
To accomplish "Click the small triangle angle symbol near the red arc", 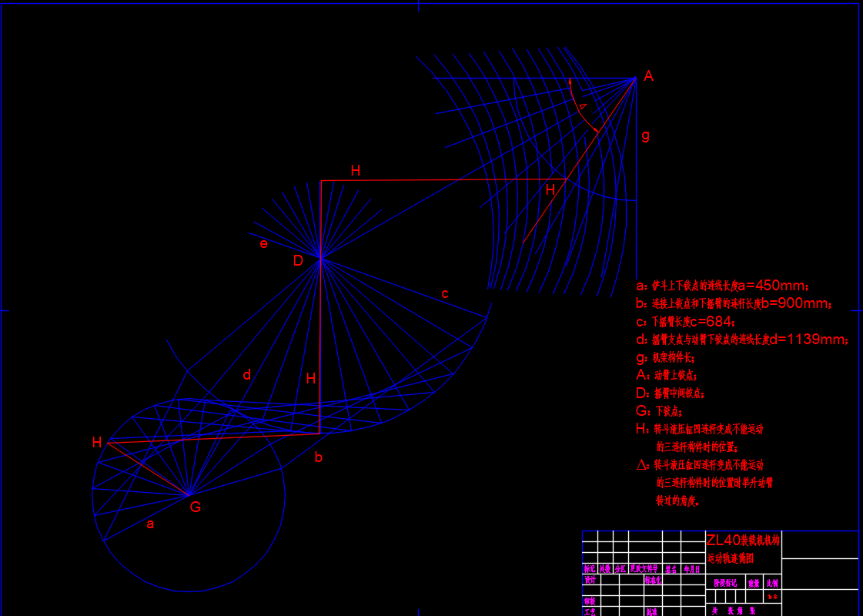I will point(583,106).
